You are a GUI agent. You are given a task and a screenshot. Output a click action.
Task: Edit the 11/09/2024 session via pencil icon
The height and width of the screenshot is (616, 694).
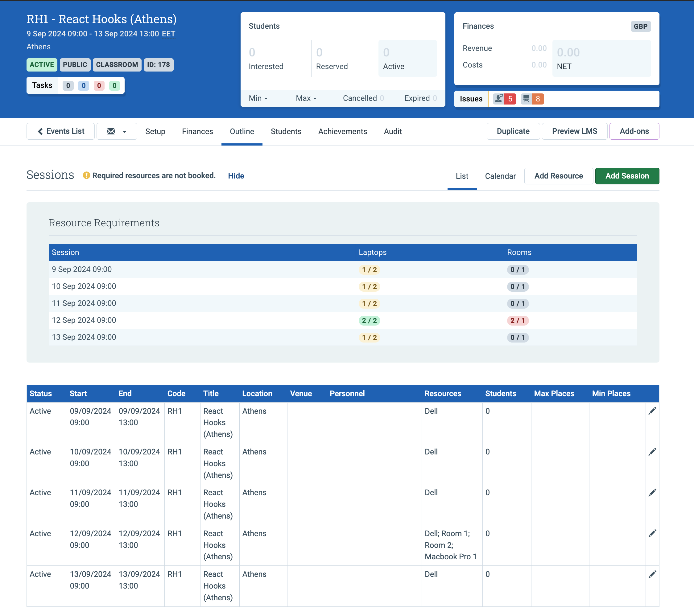[x=652, y=492]
